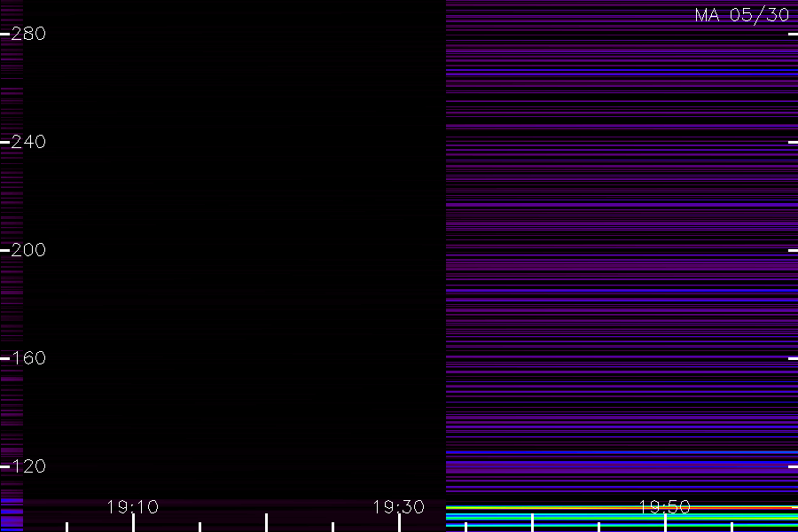Viewport: 798px width, 532px height.
Task: Click the 19:30 time label
Action: tap(398, 507)
